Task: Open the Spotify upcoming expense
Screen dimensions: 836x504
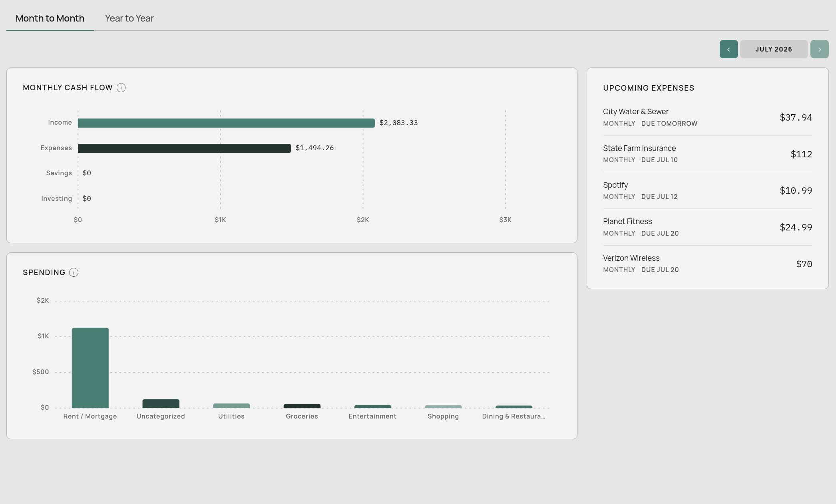Action: click(x=707, y=190)
